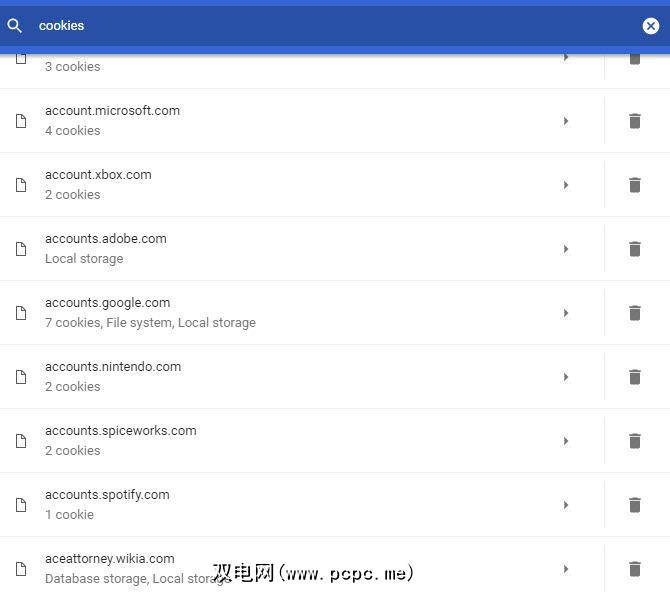This screenshot has height=596, width=670.
Task: Remove accounts.google.com data with trash icon
Action: pyautogui.click(x=635, y=313)
